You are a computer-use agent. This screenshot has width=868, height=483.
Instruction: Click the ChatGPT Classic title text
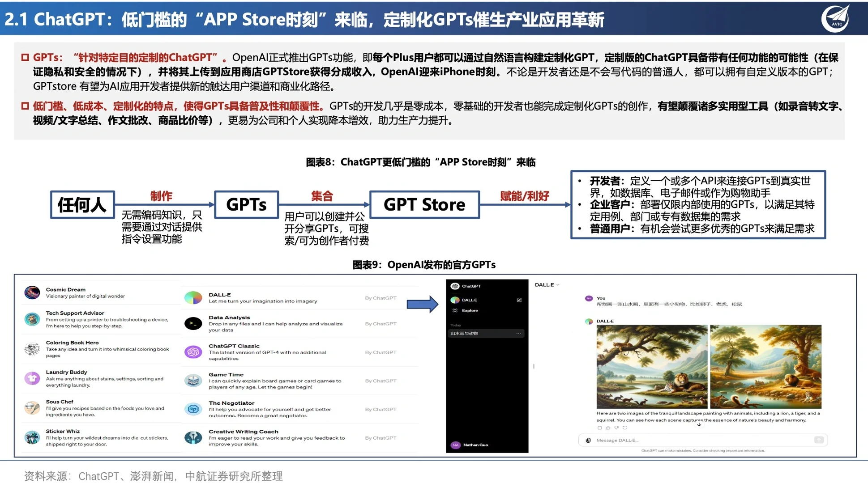[x=234, y=346]
